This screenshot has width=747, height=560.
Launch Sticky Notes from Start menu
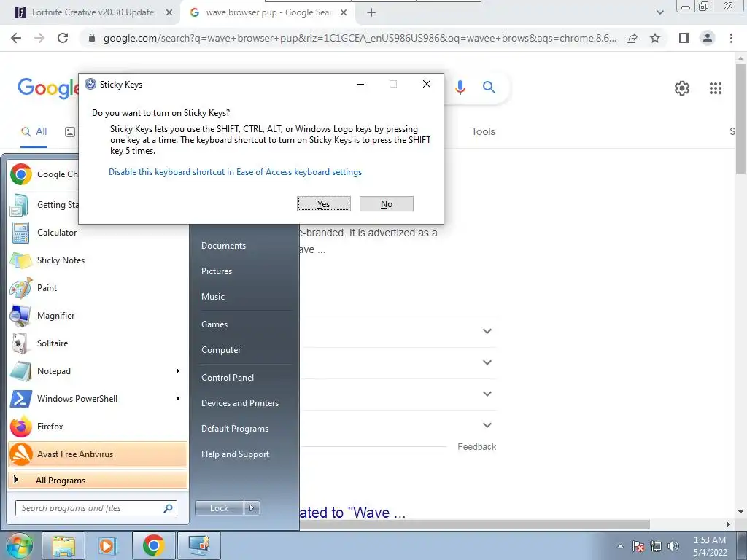(x=98, y=260)
